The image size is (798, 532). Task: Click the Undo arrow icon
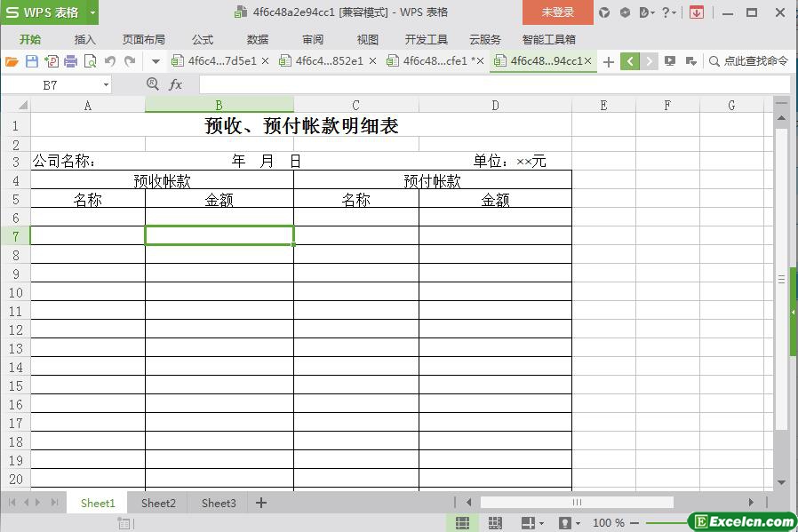pos(110,61)
